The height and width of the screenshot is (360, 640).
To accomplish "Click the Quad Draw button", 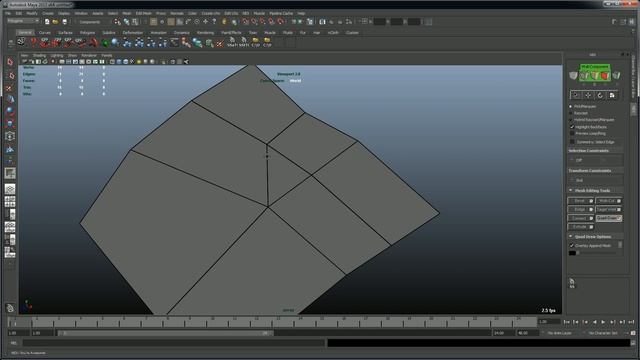I will pyautogui.click(x=609, y=218).
